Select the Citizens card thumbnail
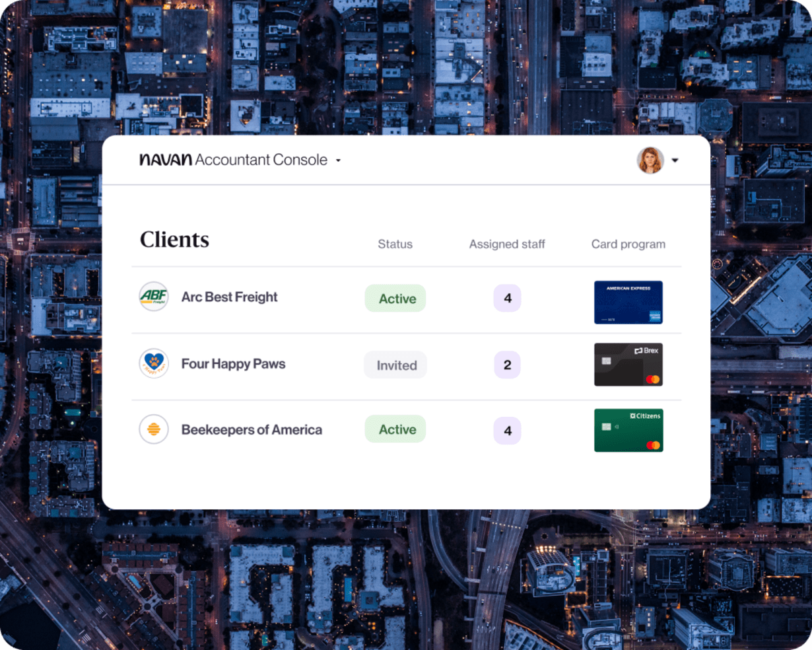 [628, 430]
